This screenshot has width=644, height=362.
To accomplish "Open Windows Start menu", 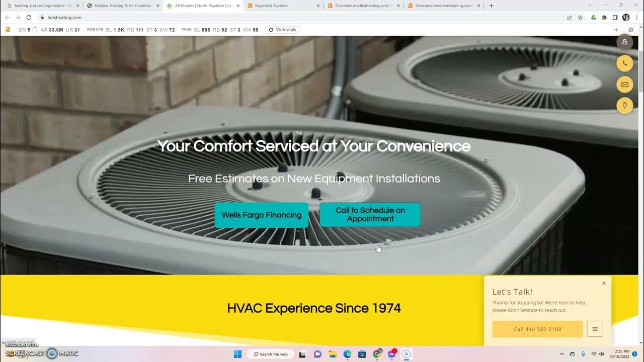I will (238, 354).
